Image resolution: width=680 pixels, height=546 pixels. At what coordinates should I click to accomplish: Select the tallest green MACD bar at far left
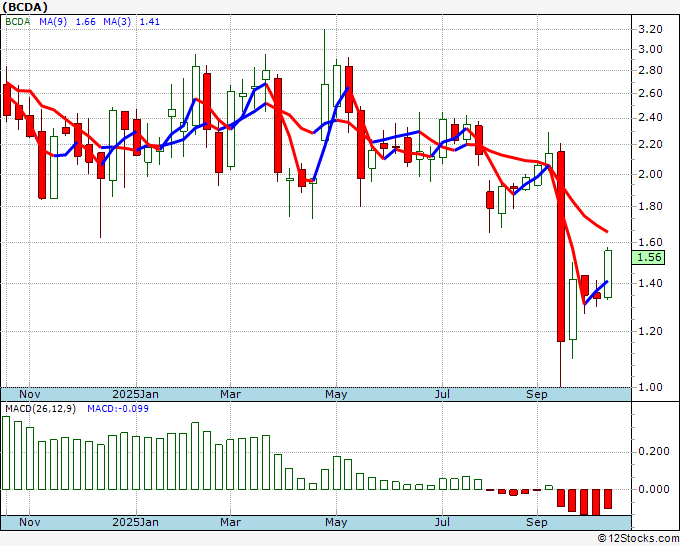click(6, 453)
